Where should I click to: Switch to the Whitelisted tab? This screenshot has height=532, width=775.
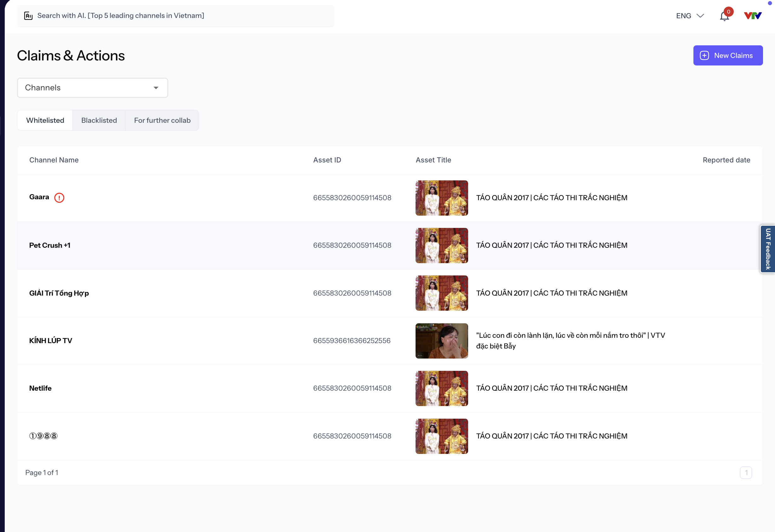click(45, 120)
